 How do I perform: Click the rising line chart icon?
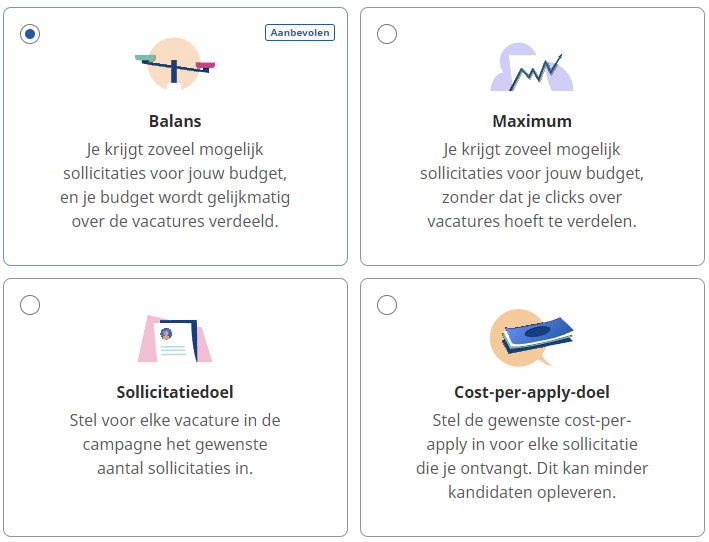coord(532,68)
